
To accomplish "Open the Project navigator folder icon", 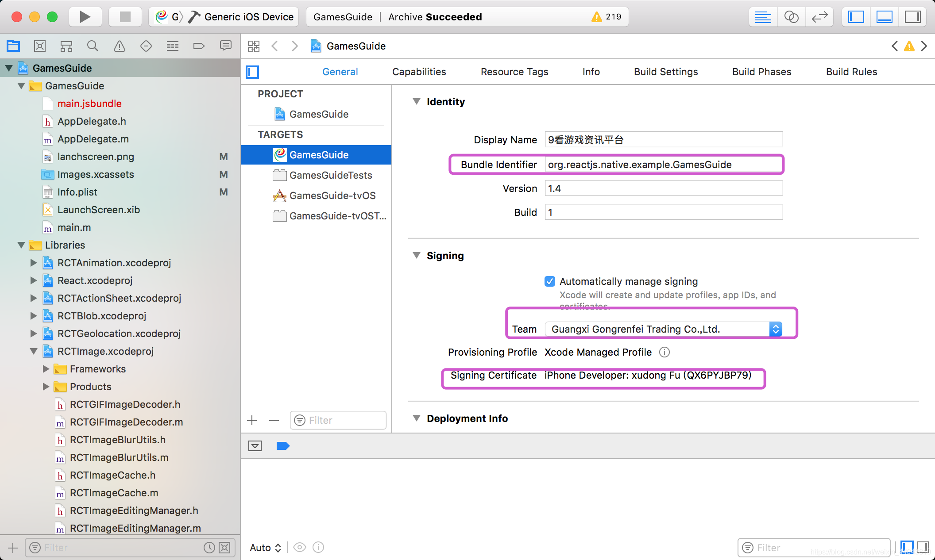I will (13, 46).
